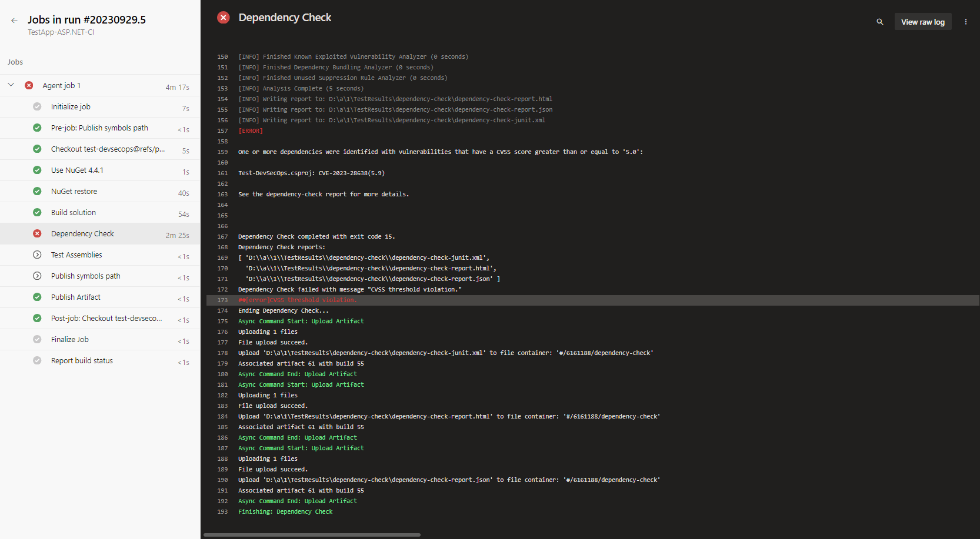Click the red error icon of Agent job 1
Viewport: 980px width, 539px height.
29,86
